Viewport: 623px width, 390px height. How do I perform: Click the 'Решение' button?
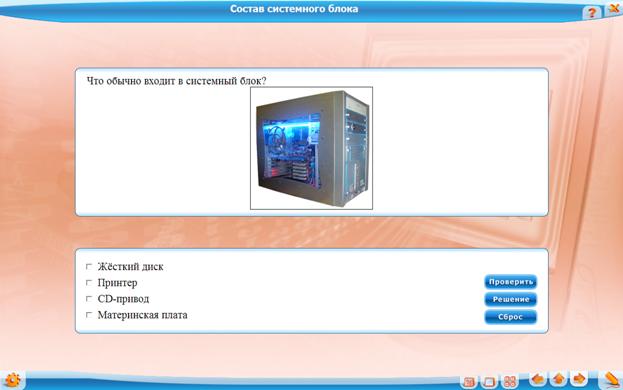point(511,299)
